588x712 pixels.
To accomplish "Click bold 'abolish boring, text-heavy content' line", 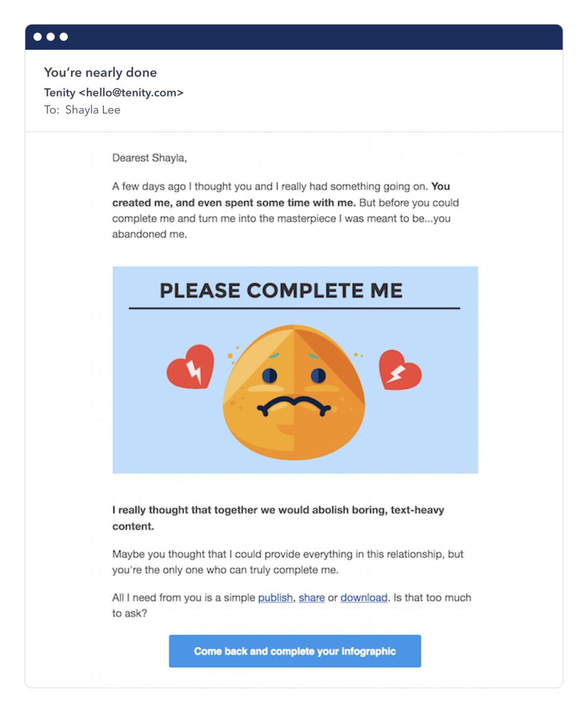I will pyautogui.click(x=278, y=510).
